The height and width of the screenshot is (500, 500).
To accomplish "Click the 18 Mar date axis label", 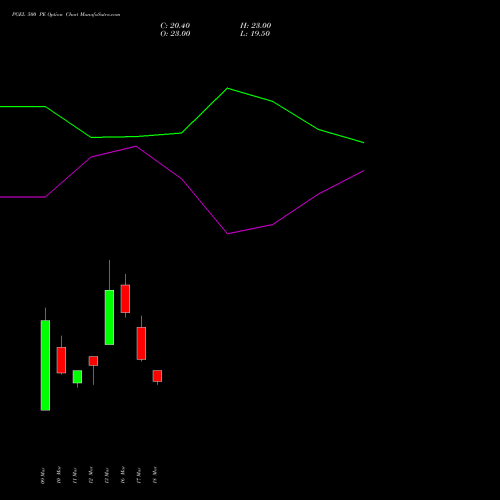I will 155,475.
